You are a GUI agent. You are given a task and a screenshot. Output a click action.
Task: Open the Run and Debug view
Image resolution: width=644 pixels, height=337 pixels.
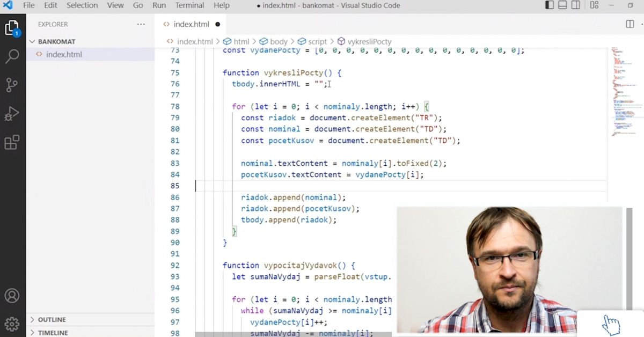click(12, 114)
